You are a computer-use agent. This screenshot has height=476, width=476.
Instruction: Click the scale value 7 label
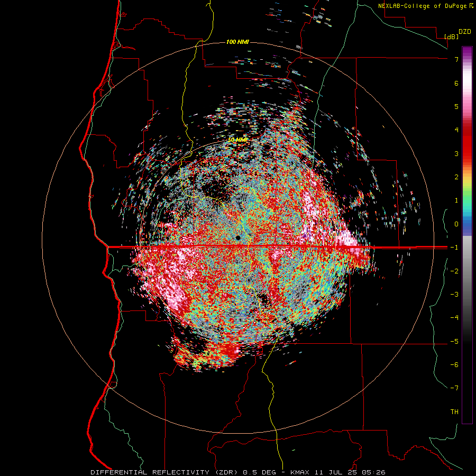tap(456, 59)
